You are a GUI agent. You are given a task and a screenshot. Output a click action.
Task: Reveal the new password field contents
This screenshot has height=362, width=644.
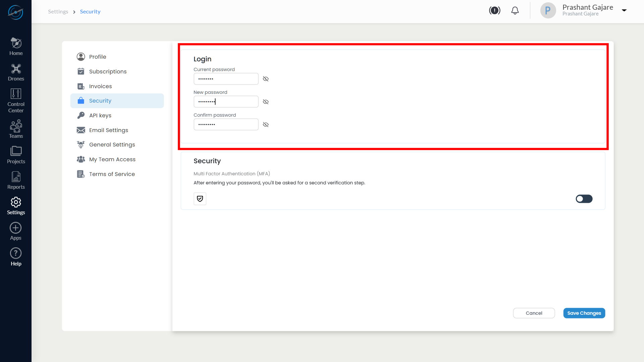click(266, 102)
